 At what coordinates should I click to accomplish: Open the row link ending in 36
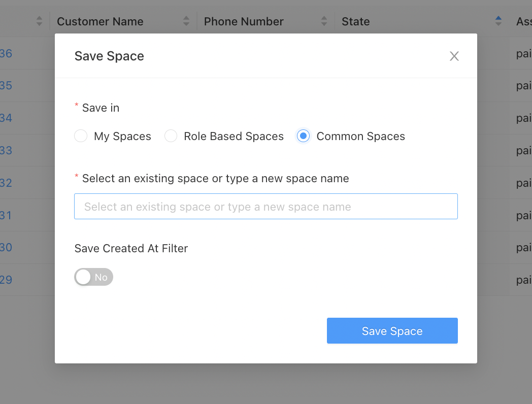tap(6, 53)
